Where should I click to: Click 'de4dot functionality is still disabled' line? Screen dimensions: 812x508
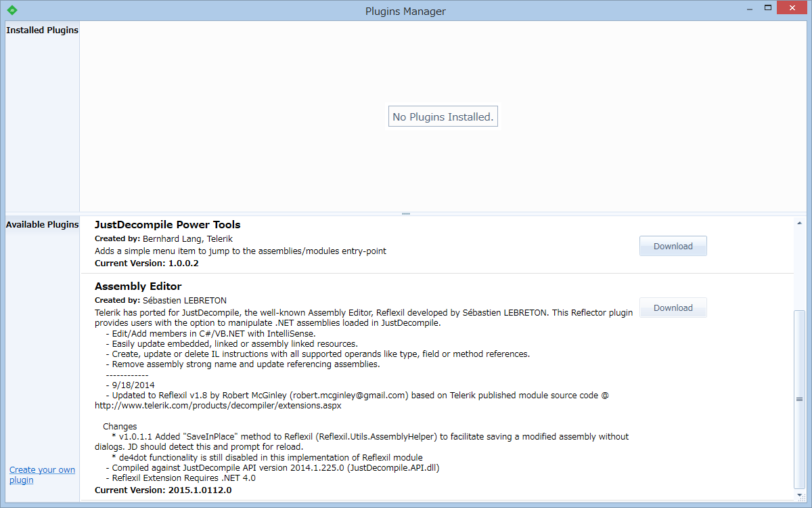point(267,457)
